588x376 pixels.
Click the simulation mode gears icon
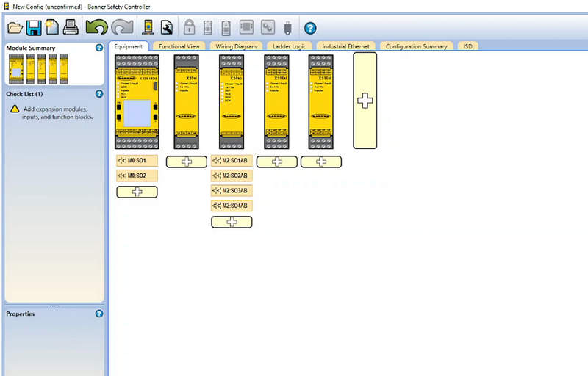268,27
